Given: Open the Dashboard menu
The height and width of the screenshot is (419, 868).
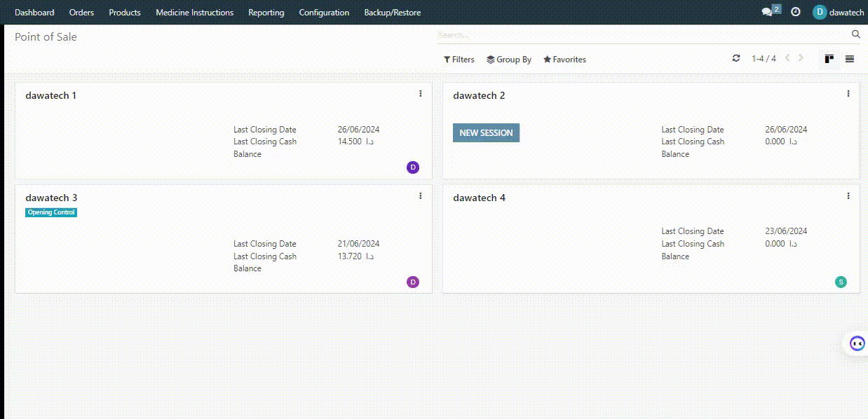Looking at the screenshot, I should point(34,13).
